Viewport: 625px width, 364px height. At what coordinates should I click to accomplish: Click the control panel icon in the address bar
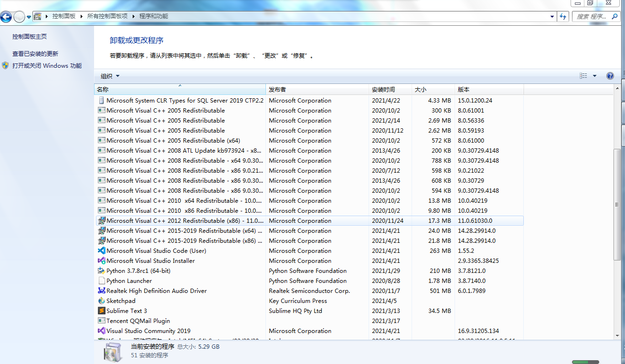(x=38, y=16)
